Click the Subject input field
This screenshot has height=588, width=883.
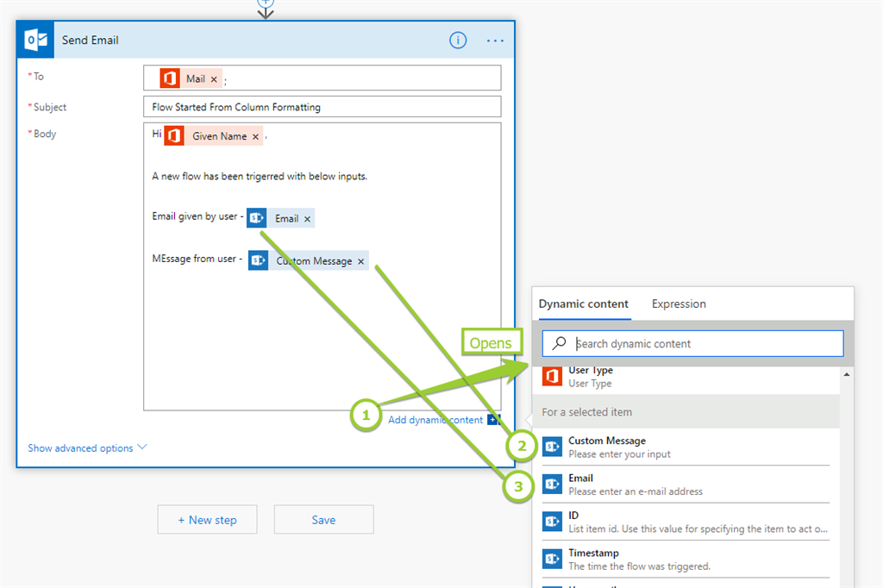(322, 107)
